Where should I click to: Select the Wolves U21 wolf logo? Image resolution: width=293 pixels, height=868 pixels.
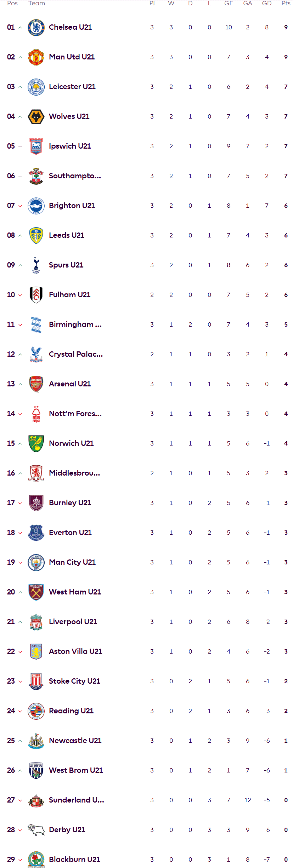[x=36, y=116]
